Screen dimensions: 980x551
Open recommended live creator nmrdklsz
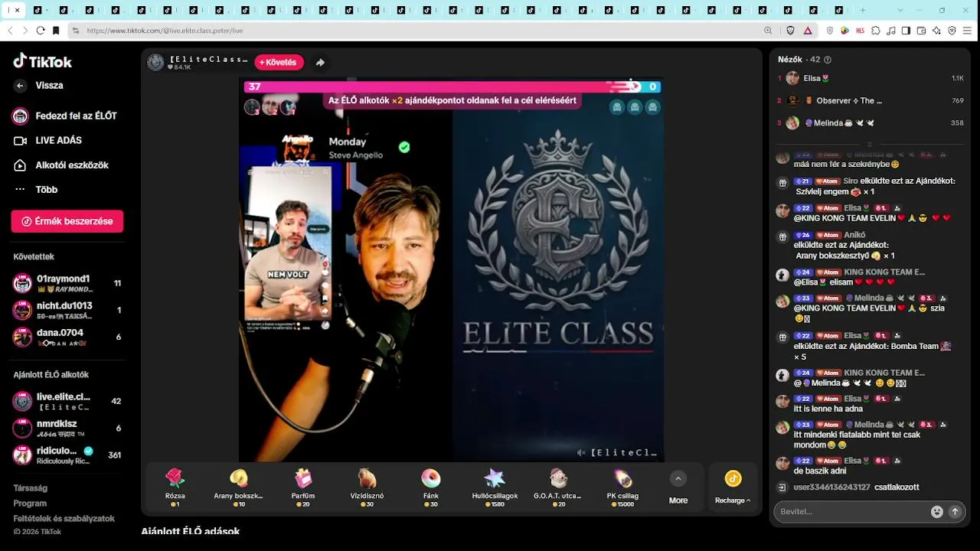point(67,428)
